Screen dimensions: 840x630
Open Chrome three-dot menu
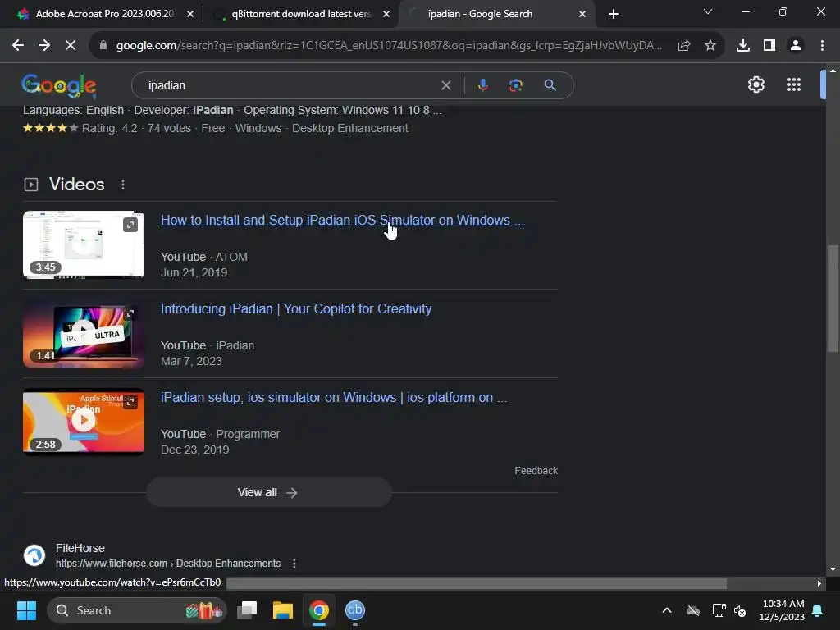(x=822, y=46)
